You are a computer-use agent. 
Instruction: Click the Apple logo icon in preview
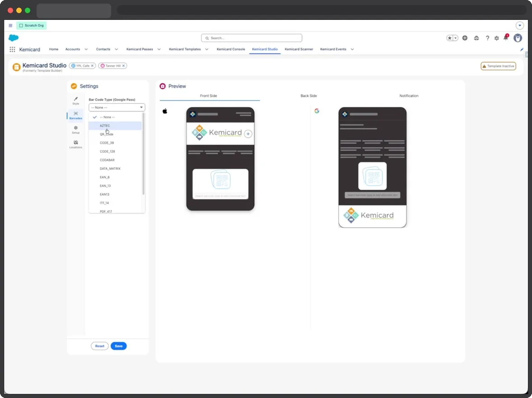[165, 111]
